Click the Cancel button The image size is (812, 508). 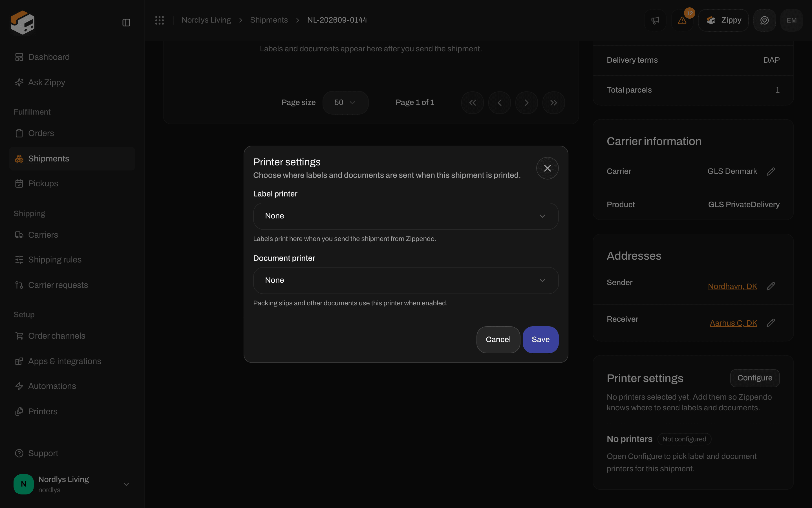(498, 340)
